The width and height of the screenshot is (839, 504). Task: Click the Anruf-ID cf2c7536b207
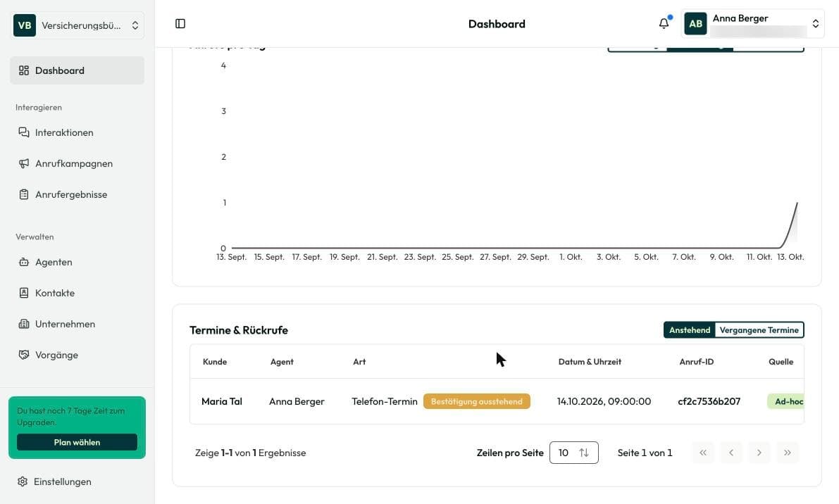coord(709,401)
